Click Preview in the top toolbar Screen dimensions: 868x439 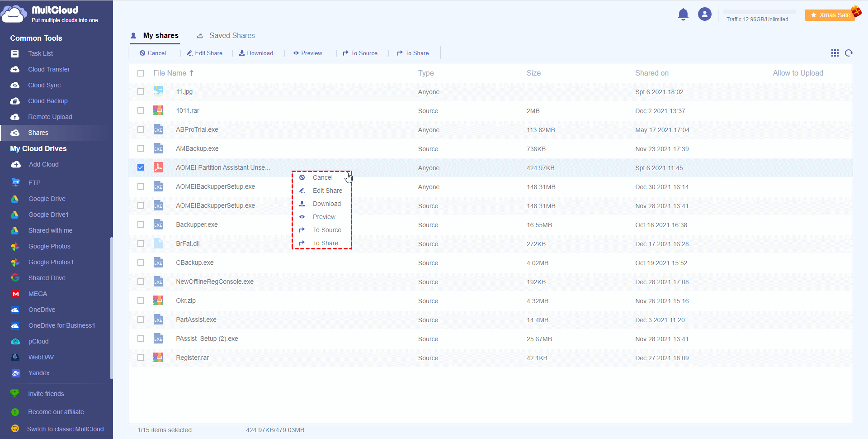tap(308, 53)
